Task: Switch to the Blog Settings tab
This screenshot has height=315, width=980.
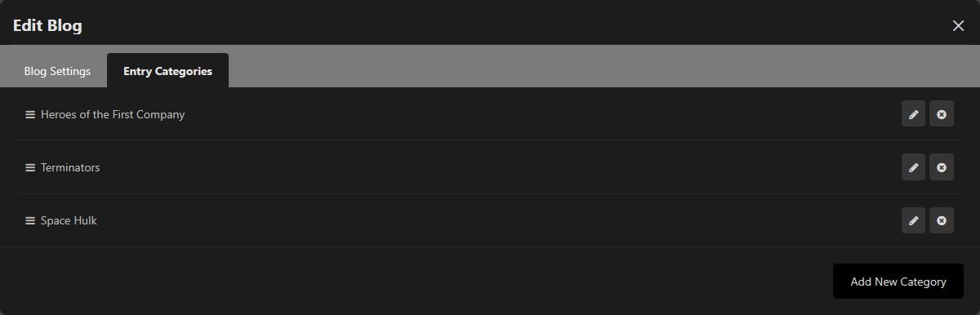Action: coord(57,71)
